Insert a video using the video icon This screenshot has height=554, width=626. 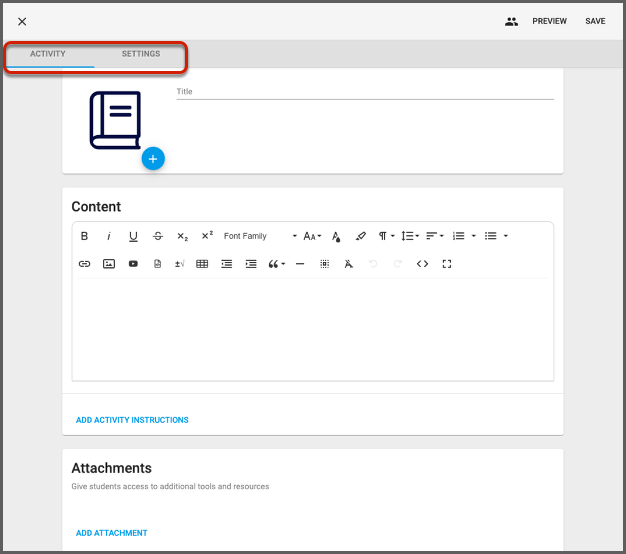133,264
